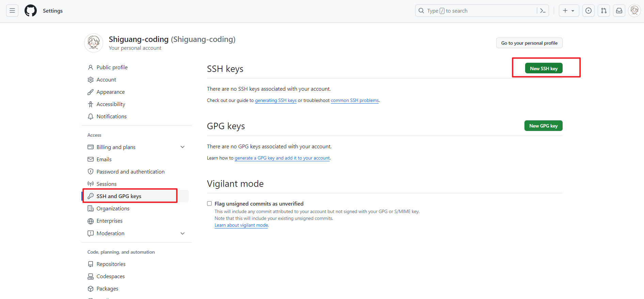The image size is (644, 299).
Task: Click the Account gear icon
Action: click(91, 80)
